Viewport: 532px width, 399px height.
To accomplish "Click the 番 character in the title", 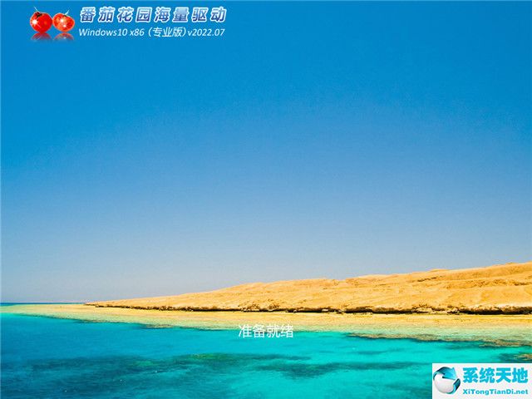I will (88, 15).
